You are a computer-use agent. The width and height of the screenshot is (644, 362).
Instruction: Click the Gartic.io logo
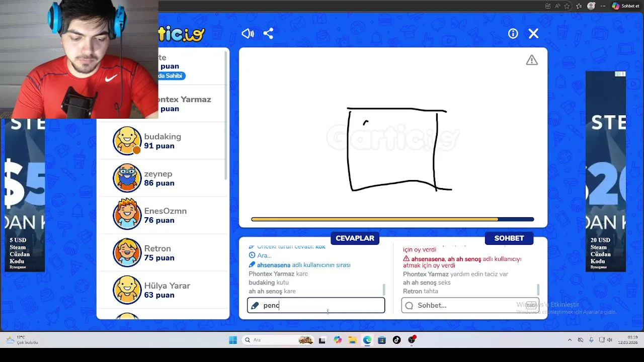coord(182,34)
